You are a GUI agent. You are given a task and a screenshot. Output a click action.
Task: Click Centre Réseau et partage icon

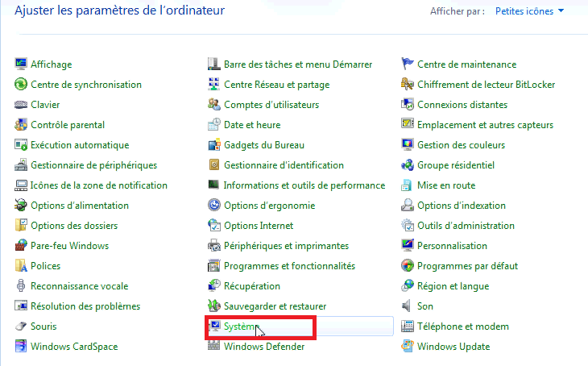[x=213, y=84]
